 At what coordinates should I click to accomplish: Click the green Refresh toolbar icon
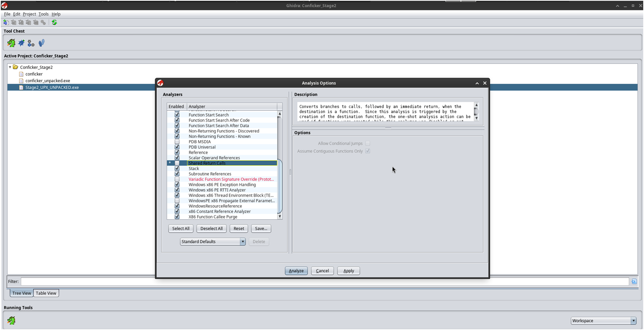[x=54, y=22]
